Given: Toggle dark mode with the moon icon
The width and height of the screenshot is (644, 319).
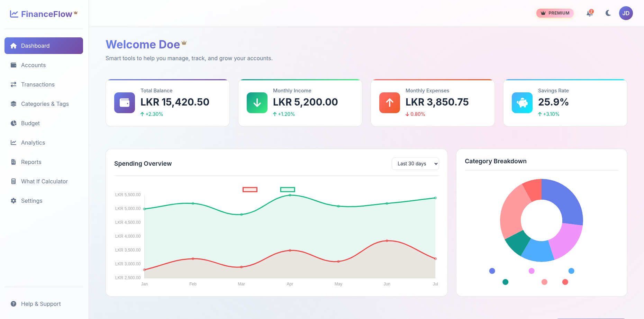Looking at the screenshot, I should point(608,13).
